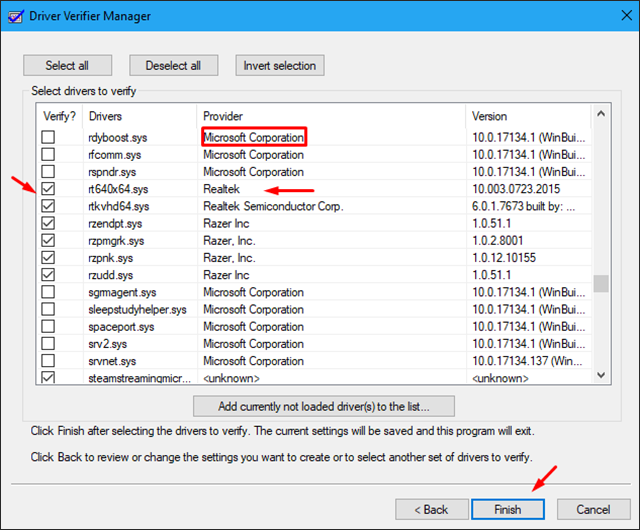Uncheck the rzpnk.sys verify checkbox
This screenshot has height=530, width=640.
tap(48, 258)
